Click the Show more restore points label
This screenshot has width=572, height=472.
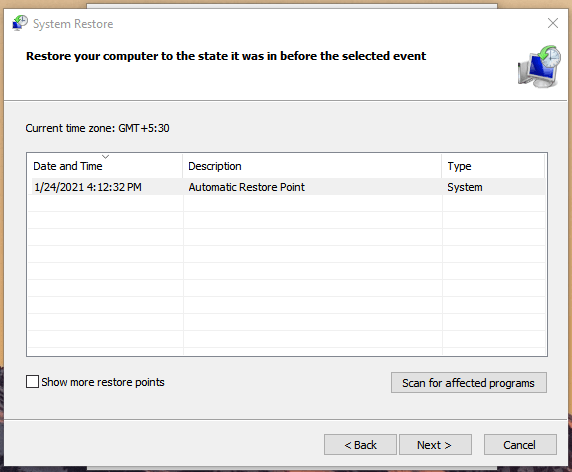[x=103, y=382]
